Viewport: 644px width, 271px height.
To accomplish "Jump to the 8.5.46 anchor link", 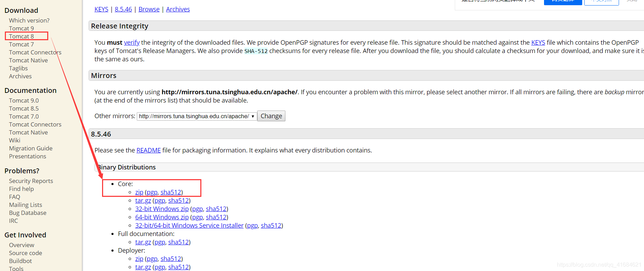I will [123, 9].
